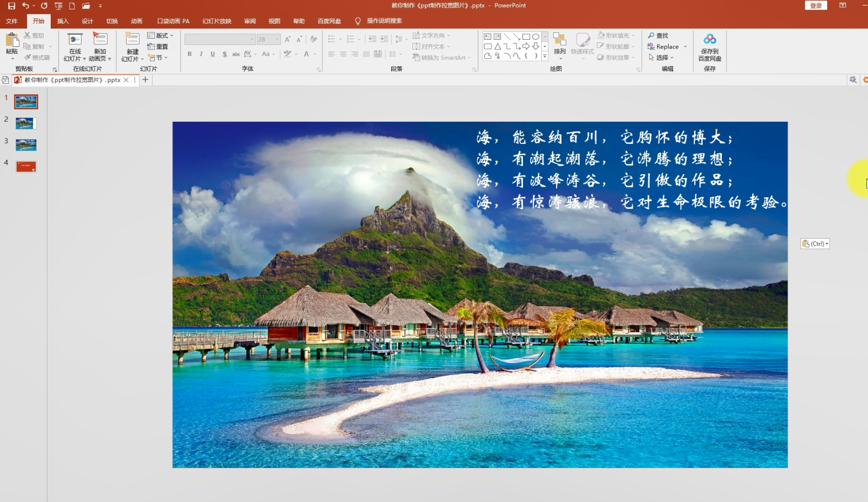868x502 pixels.
Task: Toggle bold formatting
Action: coord(190,54)
